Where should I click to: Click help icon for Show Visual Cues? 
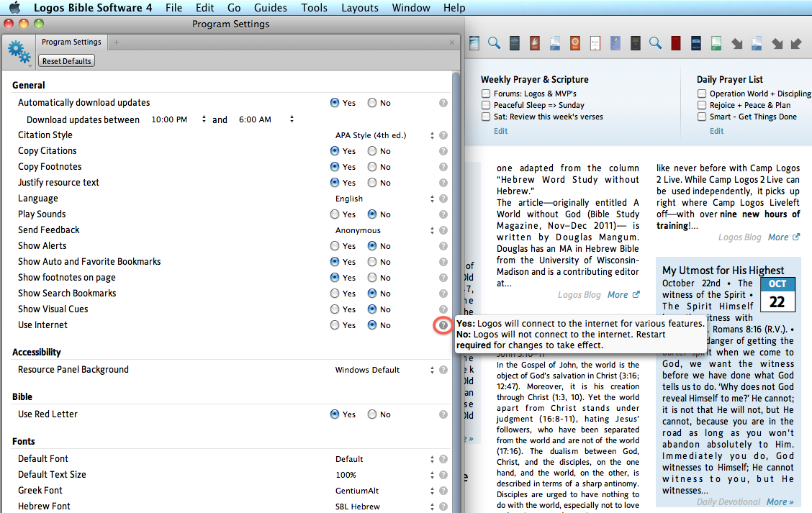(x=443, y=309)
